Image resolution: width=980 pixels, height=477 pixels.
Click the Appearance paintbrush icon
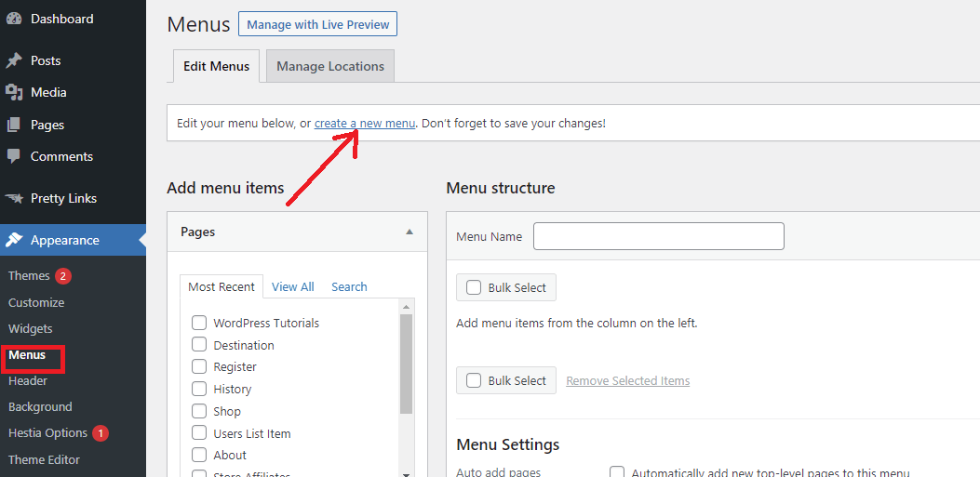[x=14, y=241]
